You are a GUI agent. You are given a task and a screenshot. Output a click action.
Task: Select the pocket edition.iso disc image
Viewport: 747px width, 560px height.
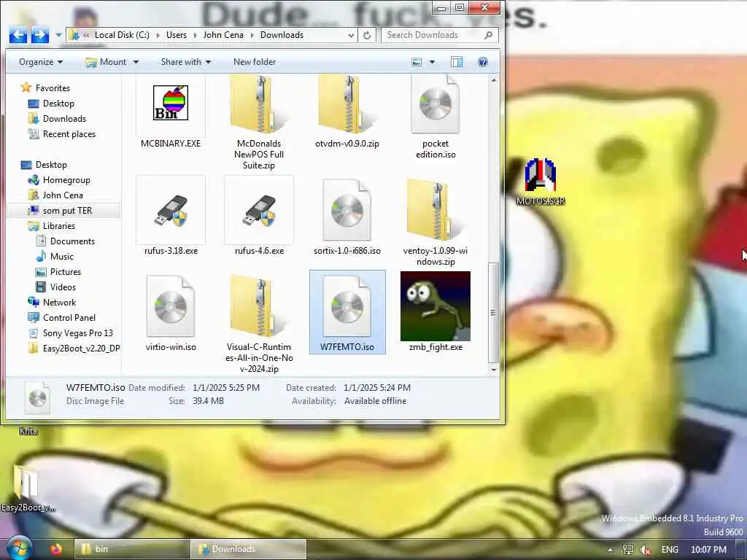(436, 104)
